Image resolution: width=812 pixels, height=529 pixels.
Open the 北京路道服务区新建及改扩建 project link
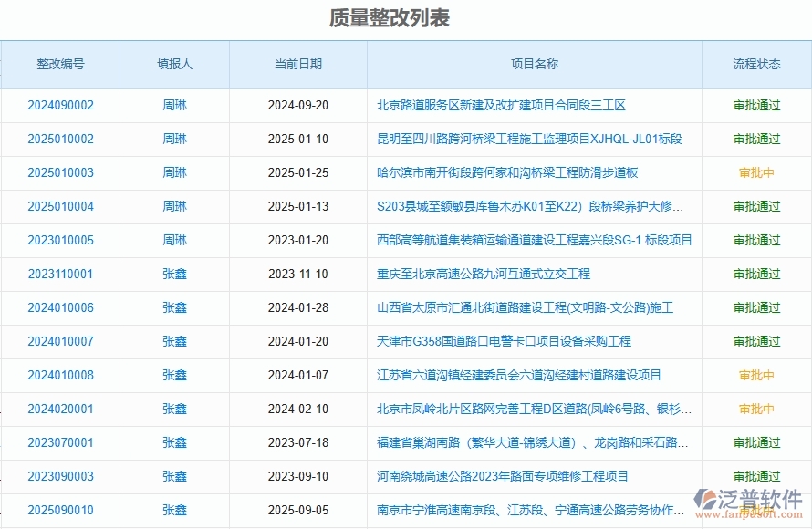coord(500,105)
